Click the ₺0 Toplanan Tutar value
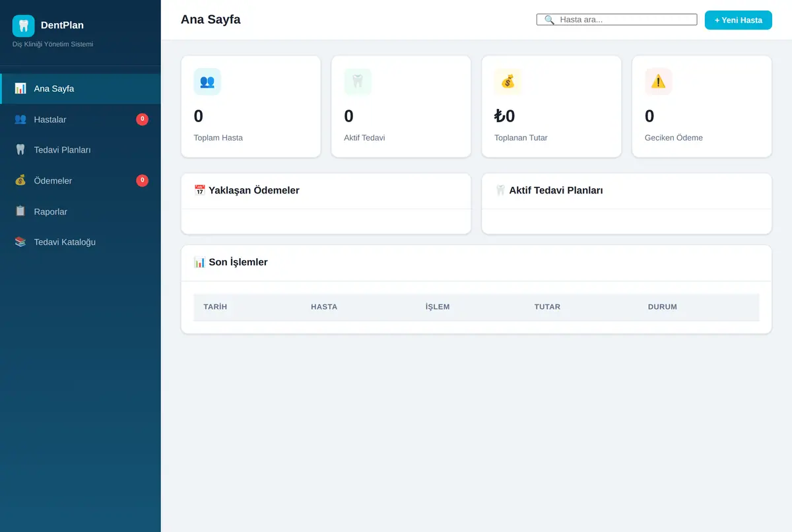 click(x=505, y=116)
